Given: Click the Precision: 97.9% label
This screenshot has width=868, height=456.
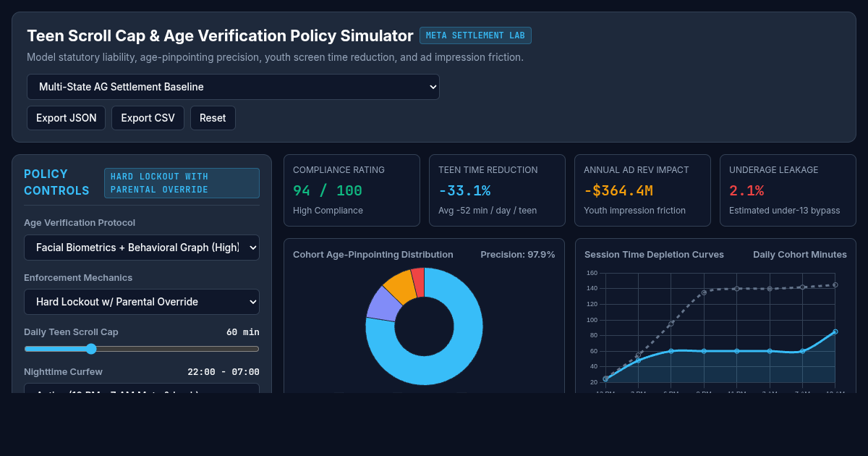Looking at the screenshot, I should tap(518, 255).
